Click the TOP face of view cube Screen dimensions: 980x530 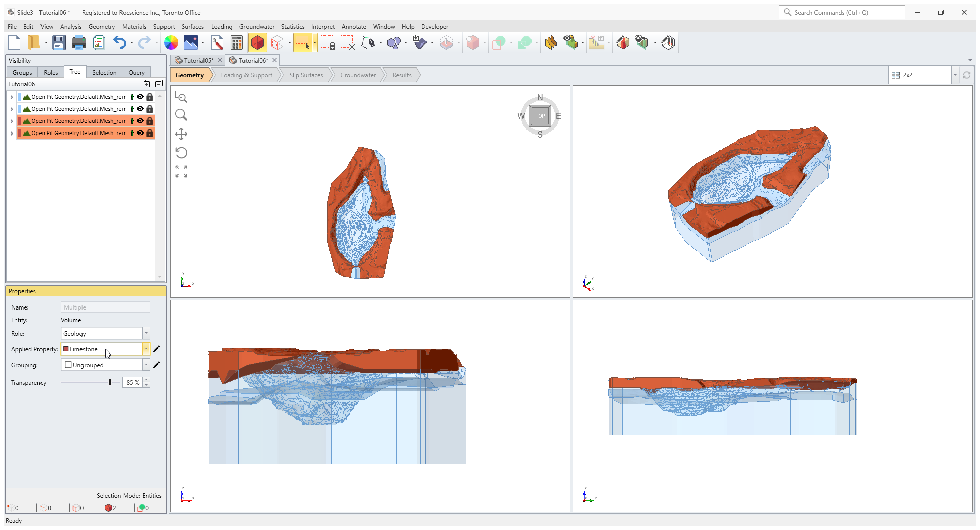coord(540,116)
